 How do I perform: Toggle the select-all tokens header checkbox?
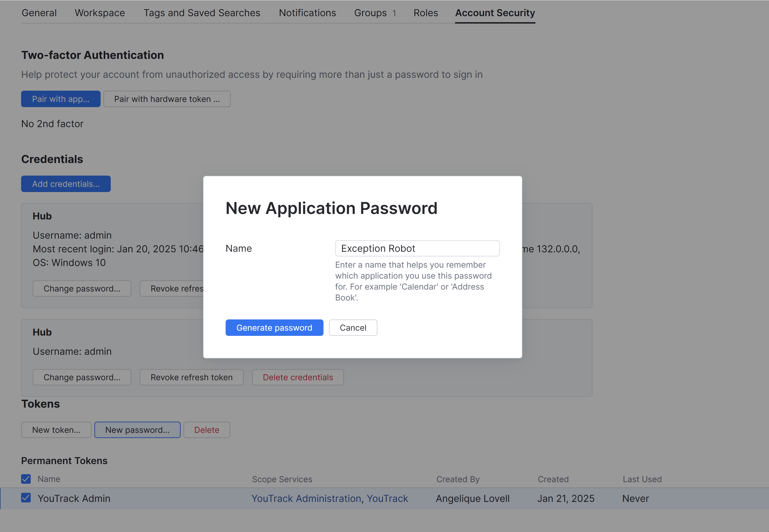tap(26, 479)
